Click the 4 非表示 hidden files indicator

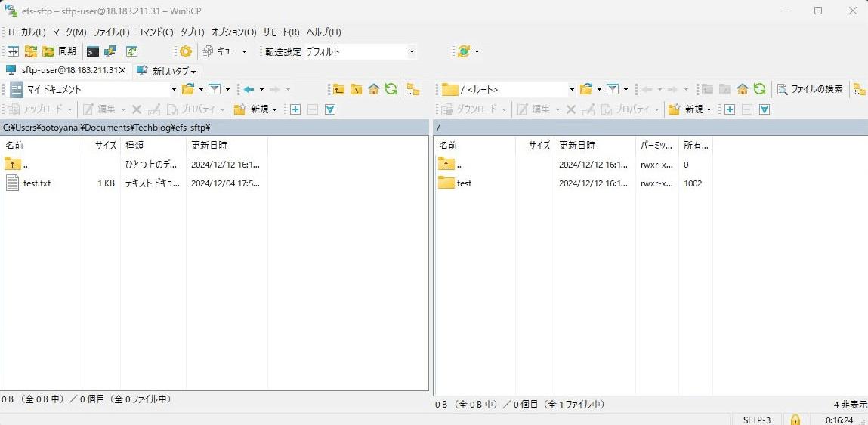click(850, 405)
